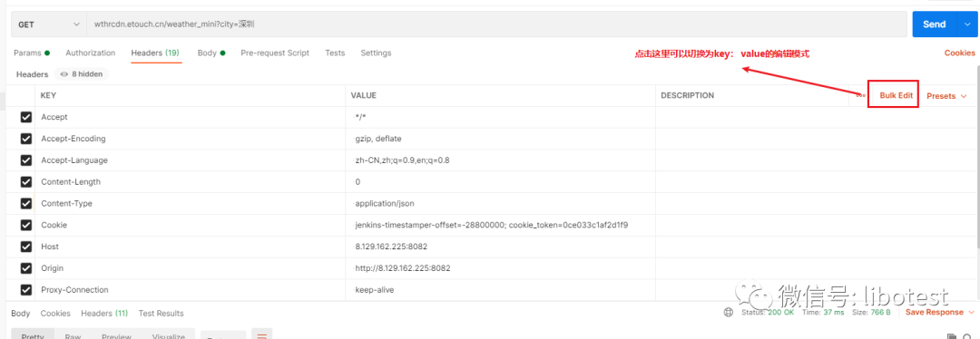Click the Content-Type key cell
This screenshot has width=980, height=339.
(x=190, y=204)
